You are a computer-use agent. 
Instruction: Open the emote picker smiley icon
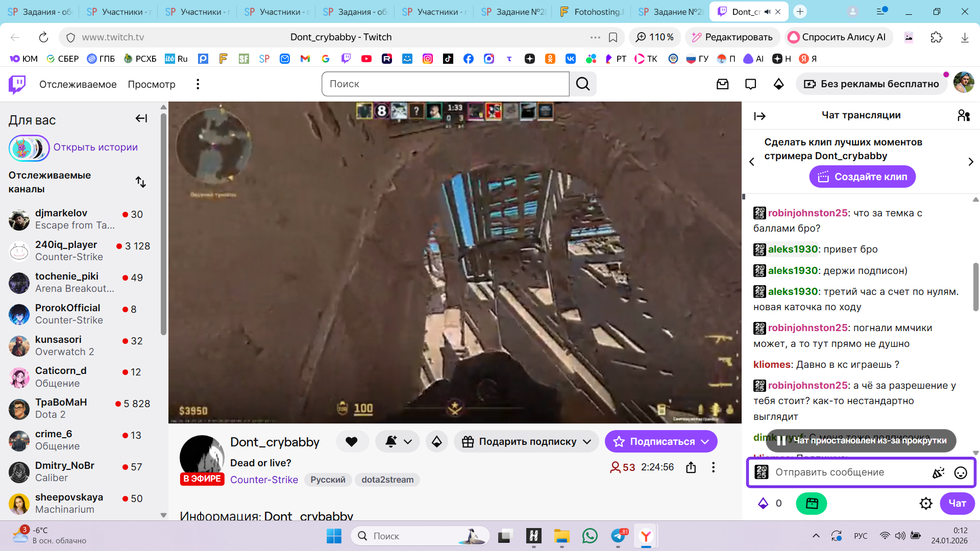[960, 472]
